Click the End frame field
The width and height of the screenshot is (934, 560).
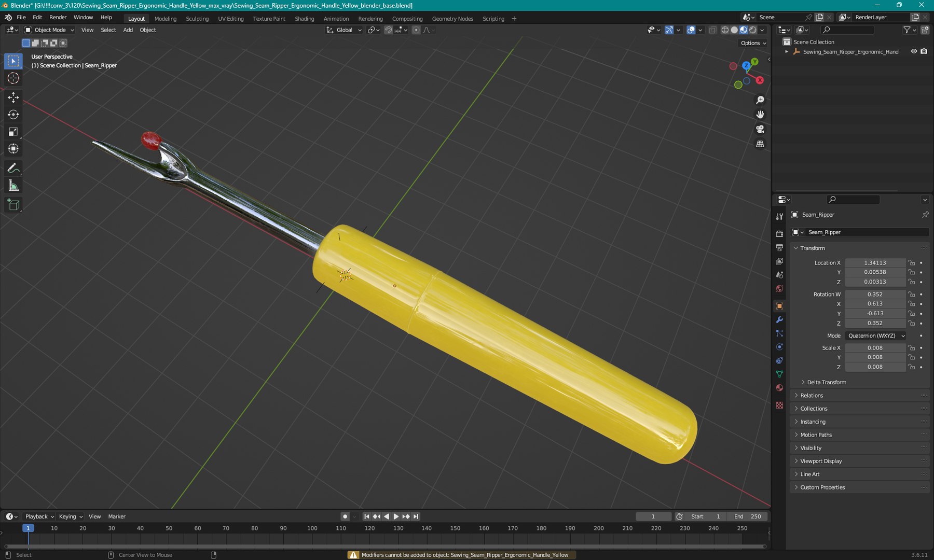tap(747, 516)
